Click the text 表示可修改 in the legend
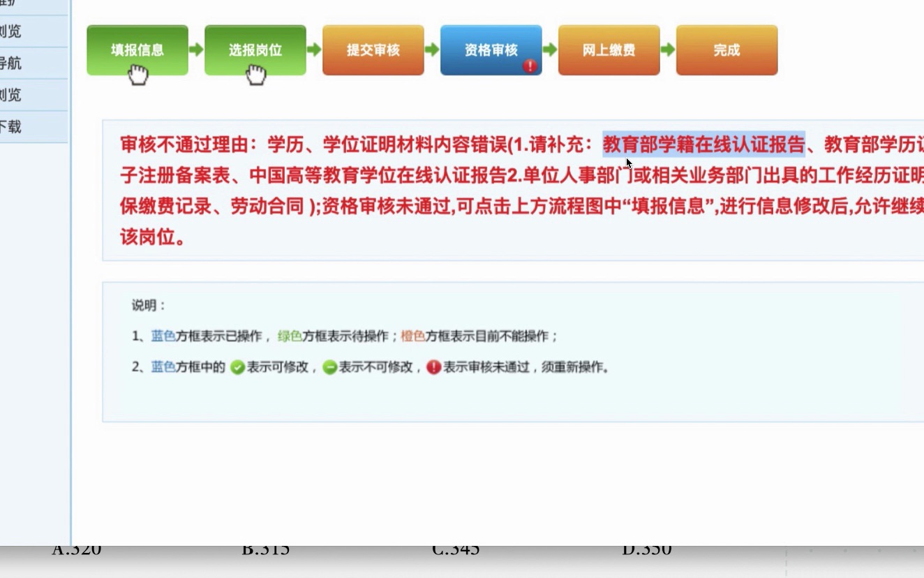The image size is (924, 578). pos(277,367)
